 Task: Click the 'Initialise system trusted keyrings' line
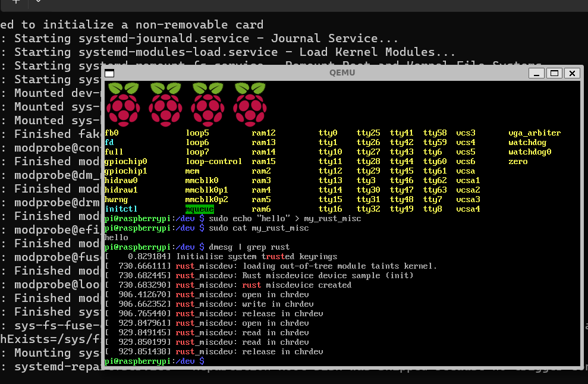[256, 257]
